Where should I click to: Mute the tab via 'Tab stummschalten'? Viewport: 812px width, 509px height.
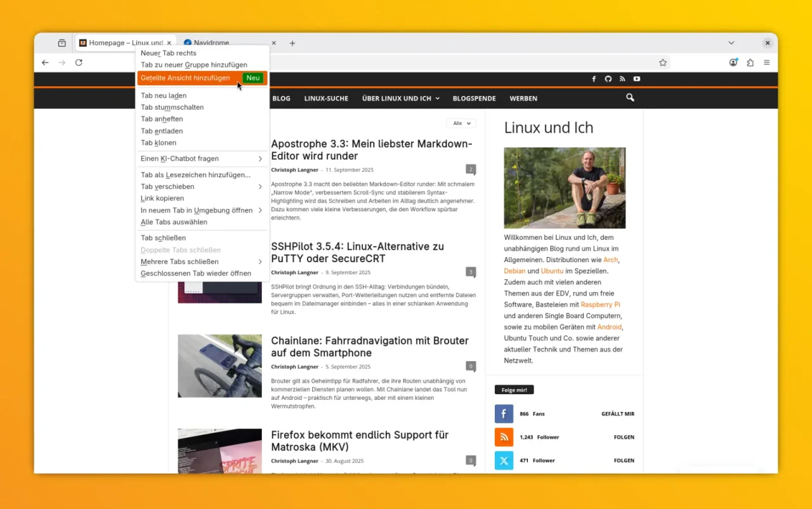pos(172,107)
